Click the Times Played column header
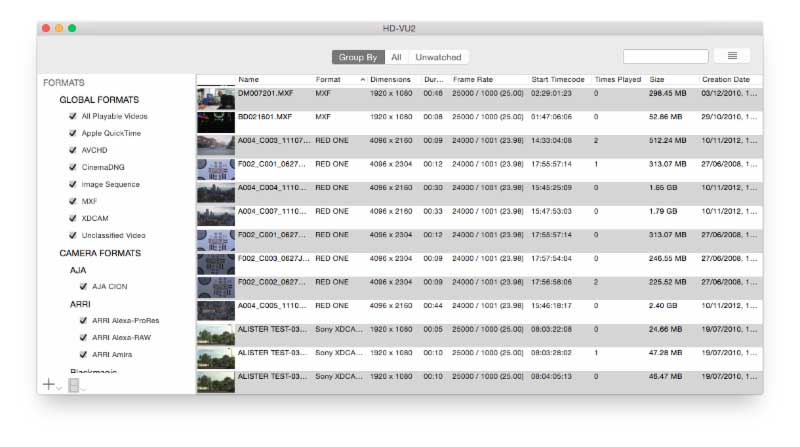Image resolution: width=800 pixels, height=447 pixels. click(x=618, y=79)
